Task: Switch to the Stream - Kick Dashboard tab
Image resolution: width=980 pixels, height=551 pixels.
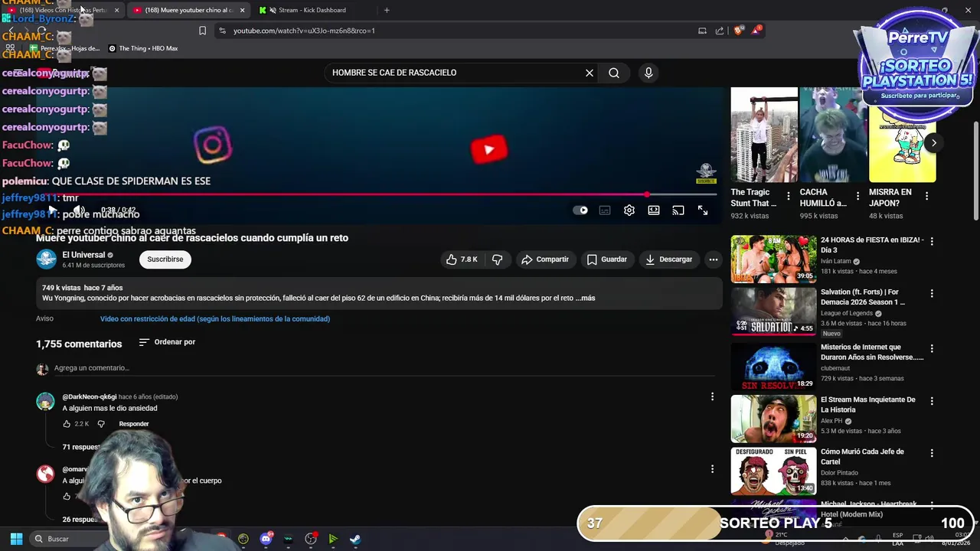Action: pyautogui.click(x=312, y=10)
